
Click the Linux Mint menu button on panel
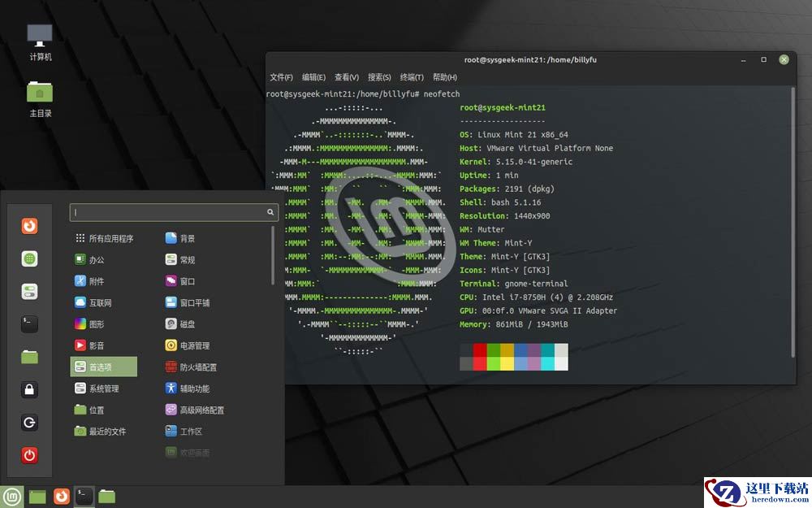(x=11, y=497)
